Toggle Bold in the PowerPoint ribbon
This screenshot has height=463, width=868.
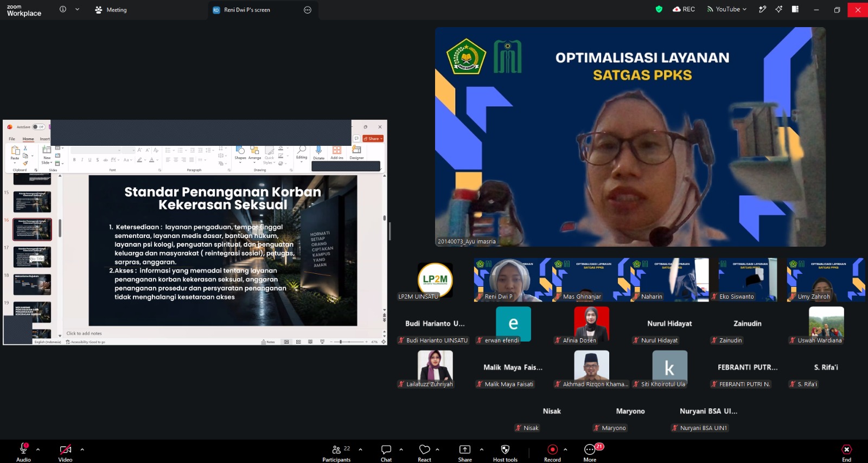74,160
